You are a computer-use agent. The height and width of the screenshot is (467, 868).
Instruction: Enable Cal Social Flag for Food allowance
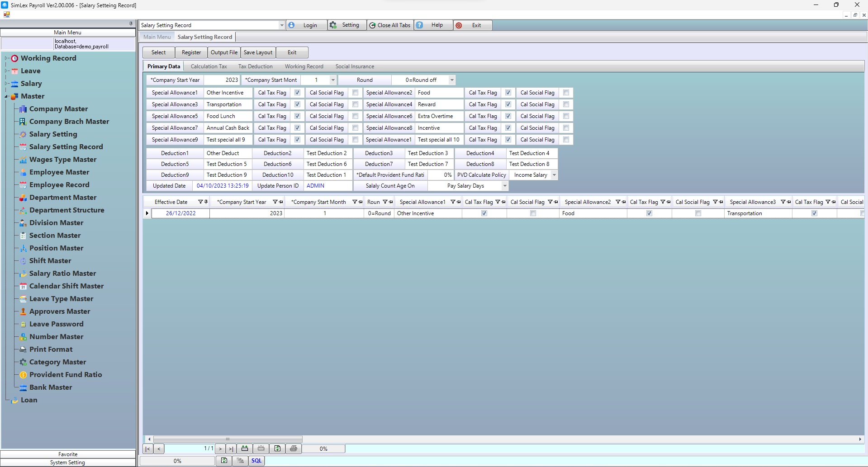click(x=566, y=93)
